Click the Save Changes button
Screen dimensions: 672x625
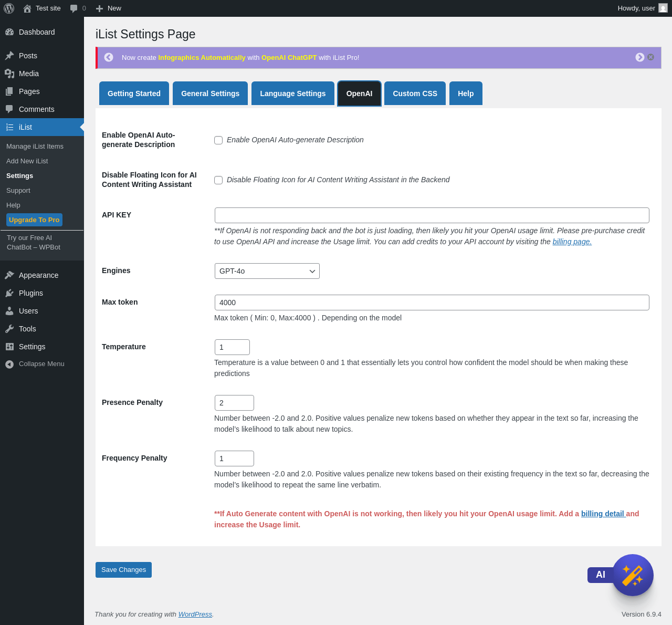123,570
